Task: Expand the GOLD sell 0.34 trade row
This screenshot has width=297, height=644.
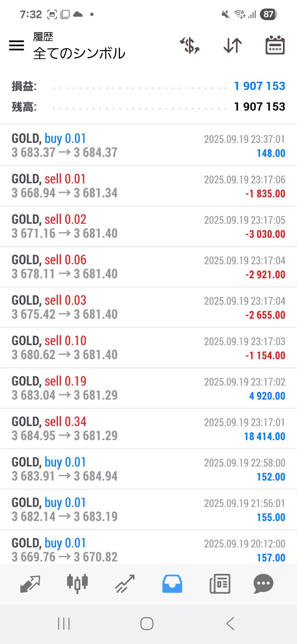Action: [148, 429]
